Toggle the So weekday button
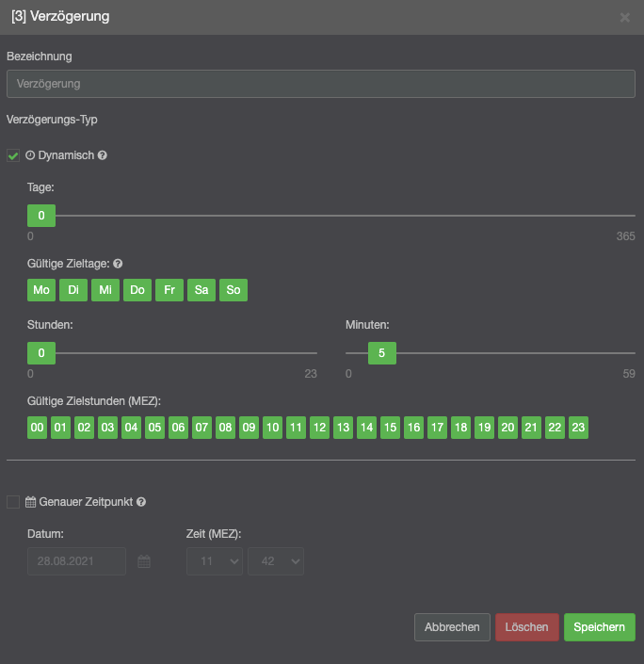644x664 pixels. [x=233, y=290]
